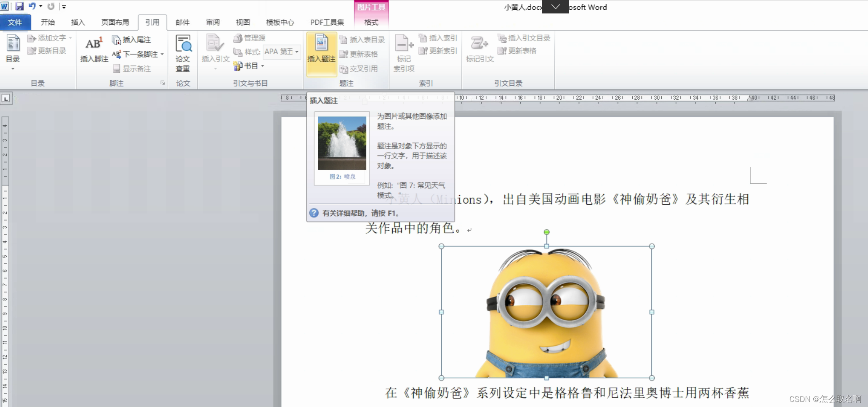Click the 目录 (Table of Contents) button

13,53
